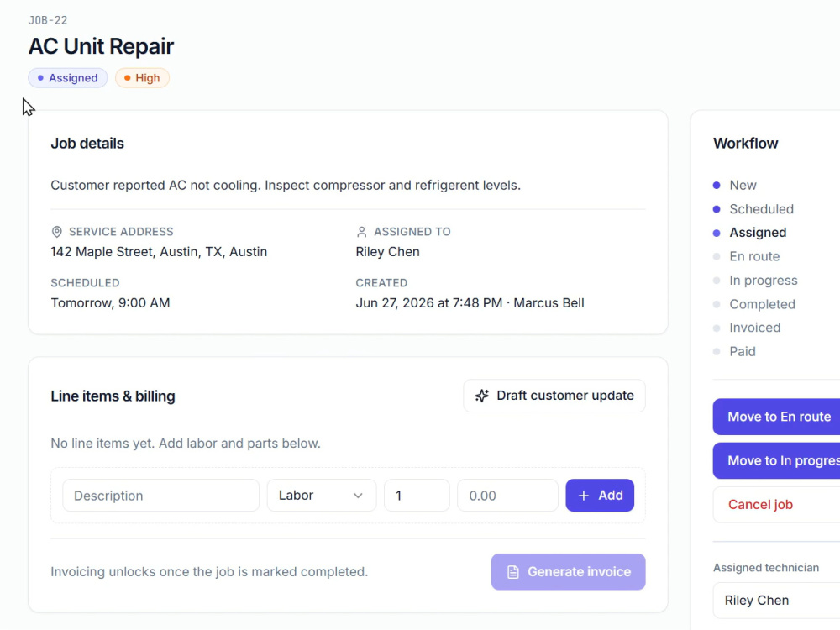This screenshot has width=840, height=630.
Task: Click Move to En route
Action: click(776, 417)
